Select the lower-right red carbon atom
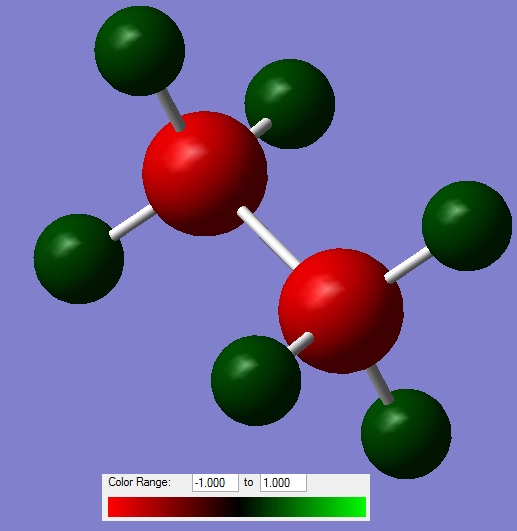 click(341, 311)
